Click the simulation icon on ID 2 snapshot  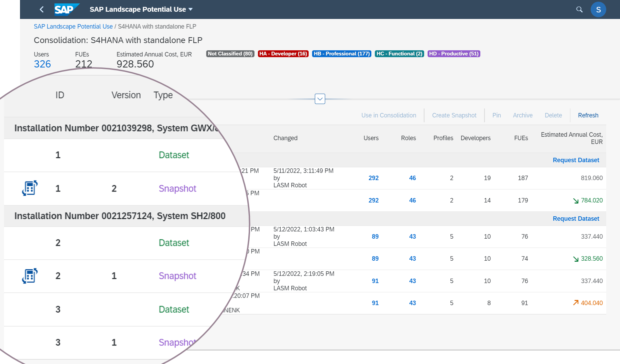[30, 276]
